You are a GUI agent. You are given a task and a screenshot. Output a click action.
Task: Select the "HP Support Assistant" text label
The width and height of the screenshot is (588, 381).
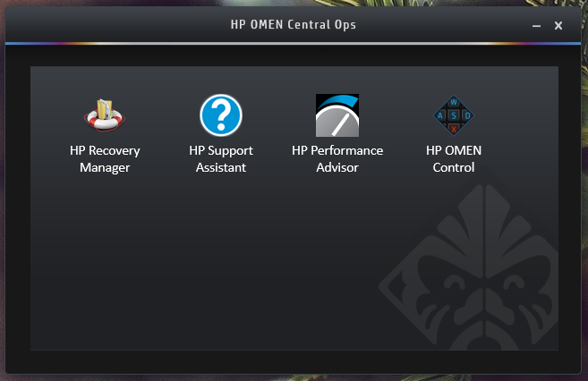[x=221, y=159]
